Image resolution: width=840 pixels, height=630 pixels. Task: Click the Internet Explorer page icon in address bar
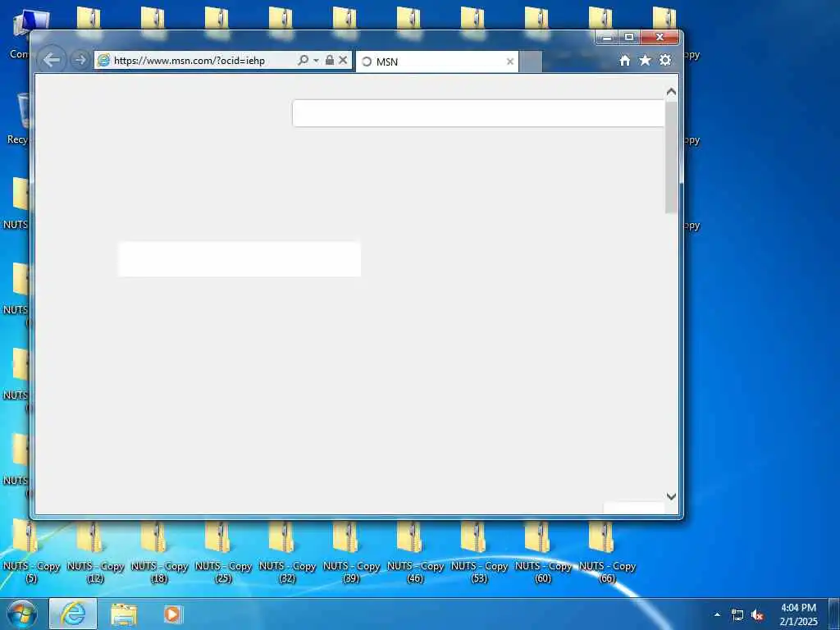coord(103,61)
